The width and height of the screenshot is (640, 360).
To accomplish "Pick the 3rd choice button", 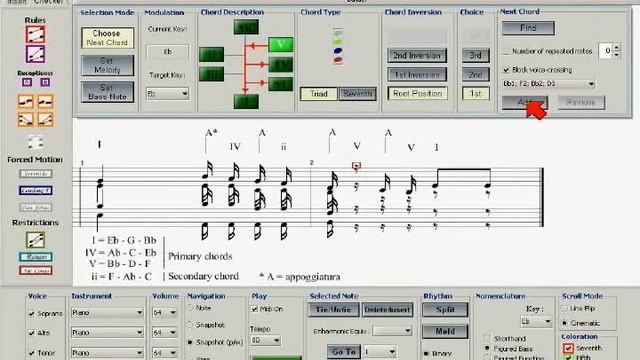I will click(x=476, y=56).
